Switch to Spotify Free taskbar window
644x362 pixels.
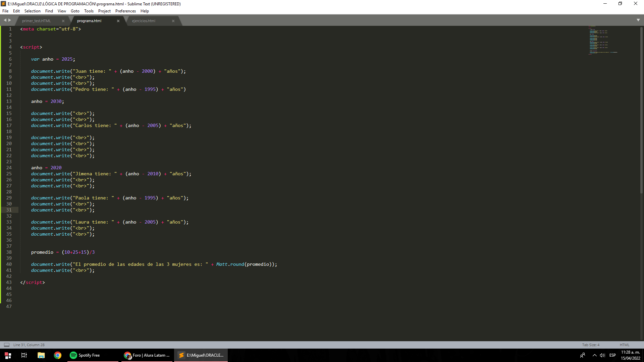pos(92,355)
